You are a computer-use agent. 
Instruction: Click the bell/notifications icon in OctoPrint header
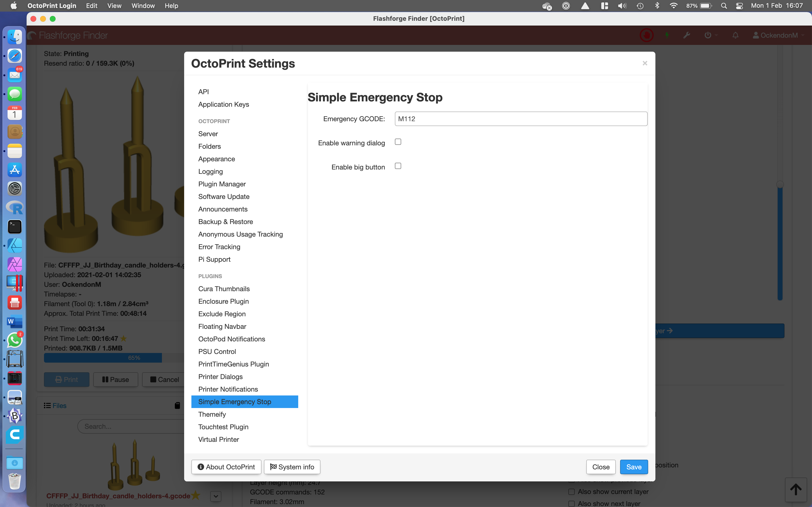click(735, 35)
